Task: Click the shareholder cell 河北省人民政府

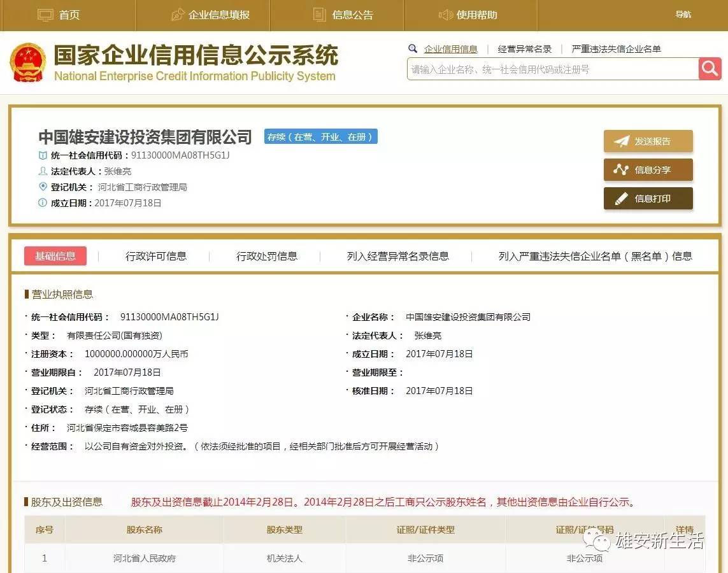Action: coord(145,558)
